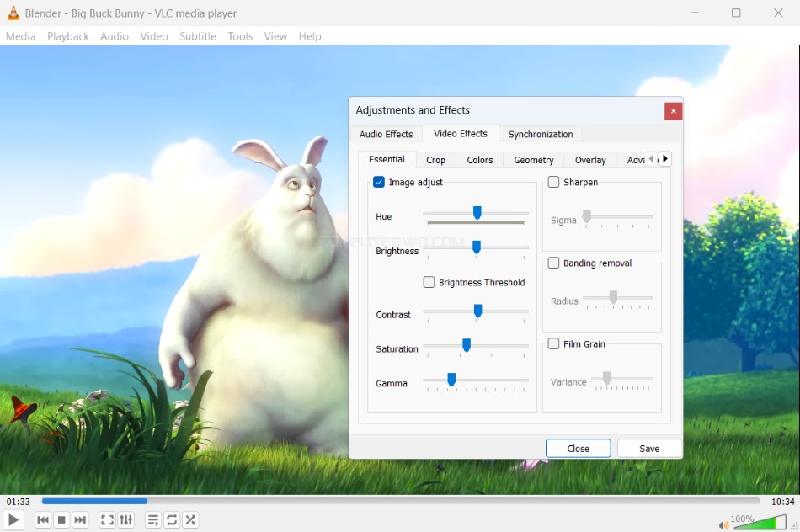Open the Tools menu
The image size is (800, 532).
point(240,36)
